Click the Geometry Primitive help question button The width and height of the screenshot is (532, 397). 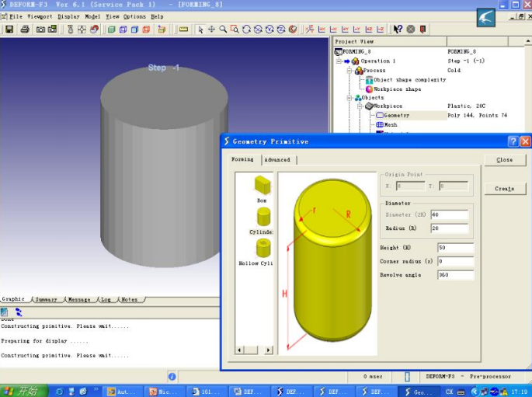[513, 141]
